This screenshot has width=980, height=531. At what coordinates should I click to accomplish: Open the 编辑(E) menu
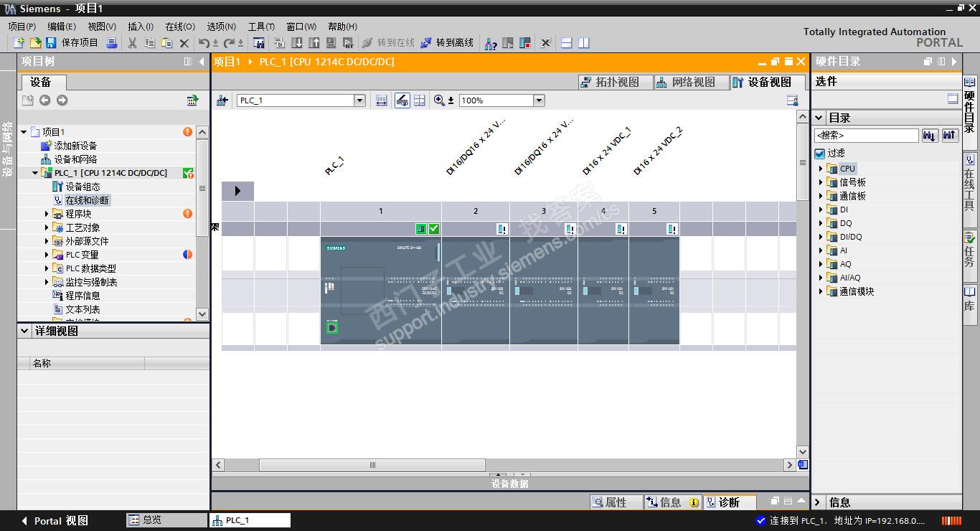pyautogui.click(x=62, y=27)
